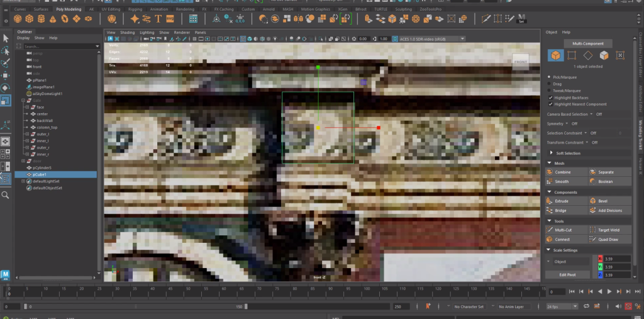Click the Multi-Cut knife shelf icon
644x319 pixels.
tap(486, 19)
